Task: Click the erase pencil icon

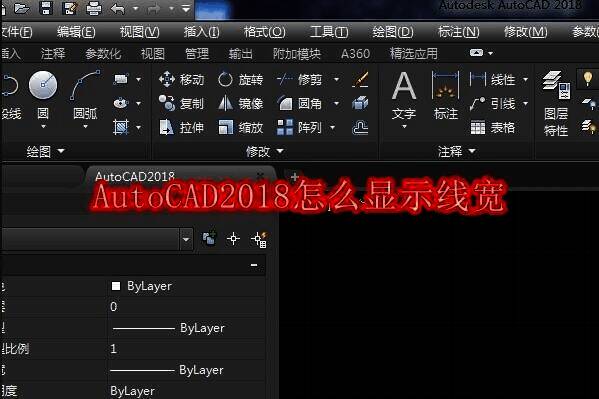Action: 360,79
